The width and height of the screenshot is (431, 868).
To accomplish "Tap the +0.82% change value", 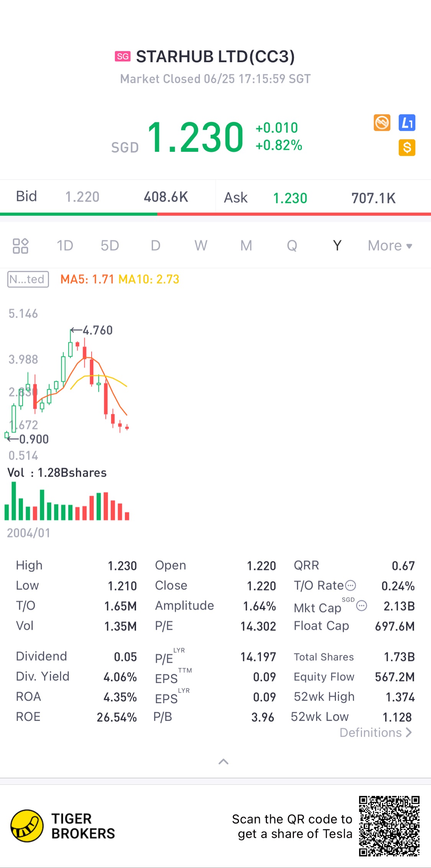I will (x=279, y=145).
